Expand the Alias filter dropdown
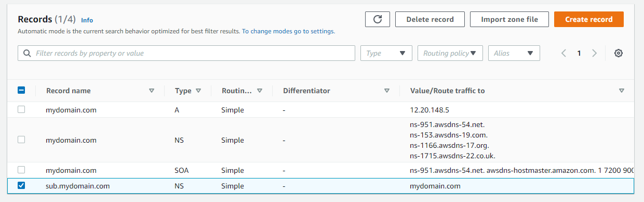Image resolution: width=644 pixels, height=202 pixels. (x=514, y=53)
